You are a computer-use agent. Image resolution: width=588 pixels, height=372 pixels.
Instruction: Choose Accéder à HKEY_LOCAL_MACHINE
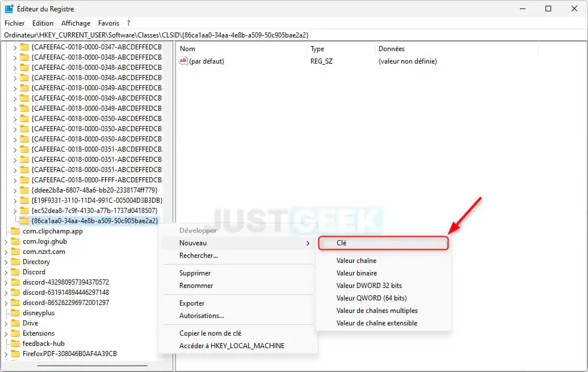[x=238, y=346]
